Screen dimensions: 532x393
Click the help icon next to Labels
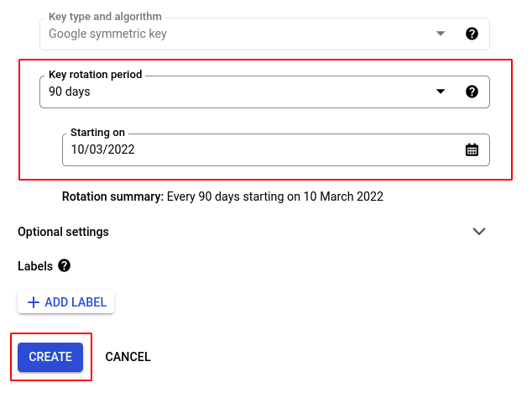(64, 265)
